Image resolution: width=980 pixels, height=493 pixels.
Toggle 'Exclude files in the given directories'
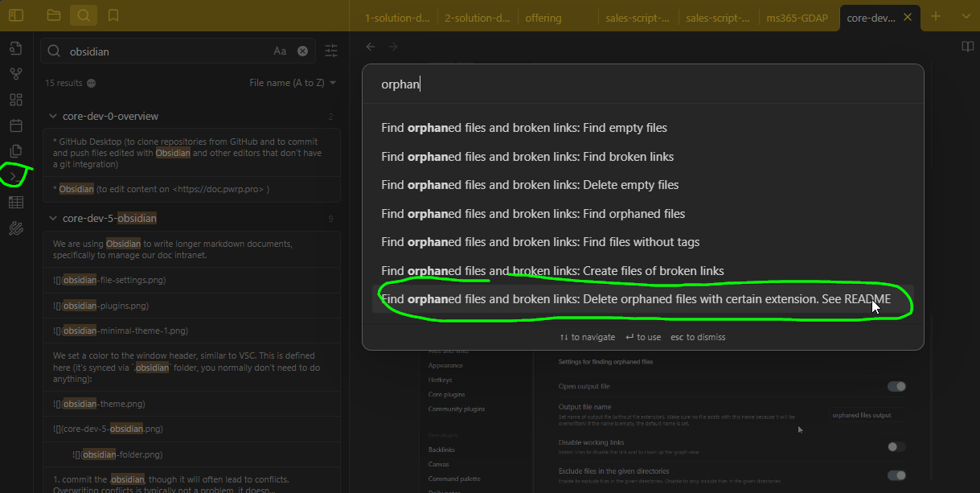click(896, 475)
